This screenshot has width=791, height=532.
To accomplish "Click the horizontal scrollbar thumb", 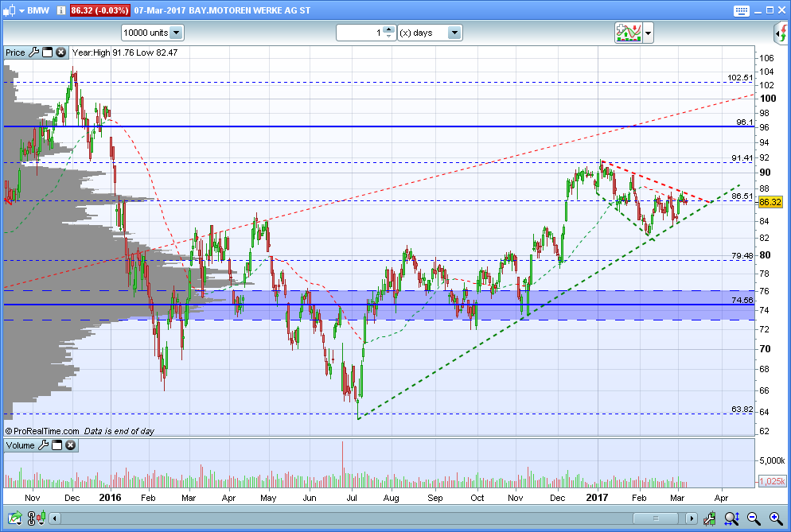I will 656,518.
